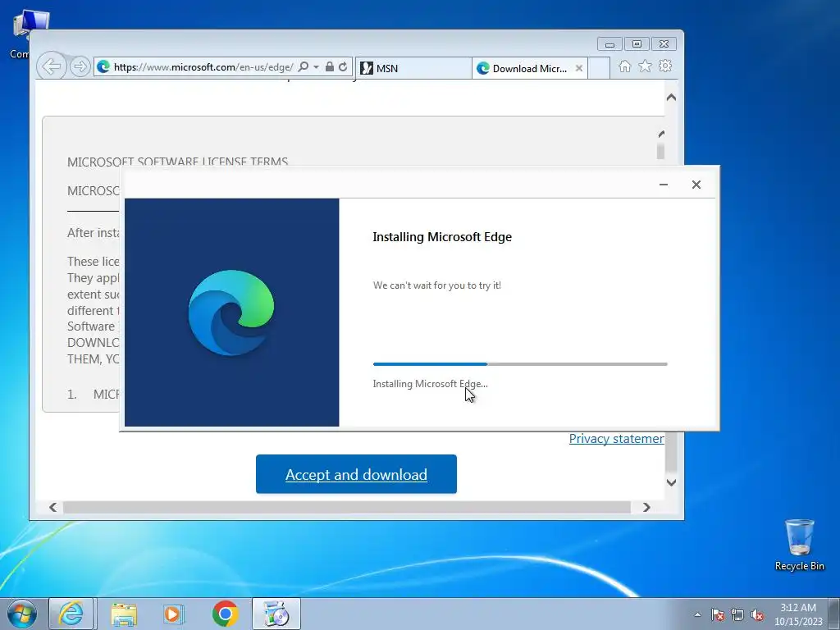Screen dimensions: 840x630
Task: Switch to the MSN tab
Action: coord(413,68)
